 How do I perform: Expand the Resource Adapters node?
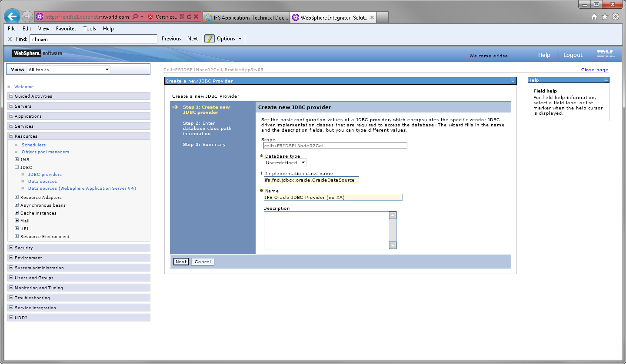17,197
